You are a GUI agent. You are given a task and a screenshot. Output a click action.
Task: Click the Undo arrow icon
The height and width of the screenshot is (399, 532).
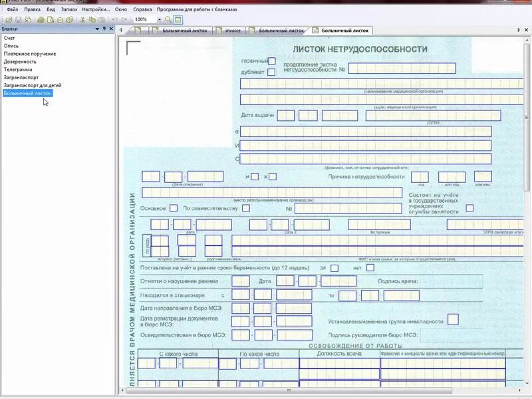(x=115, y=20)
